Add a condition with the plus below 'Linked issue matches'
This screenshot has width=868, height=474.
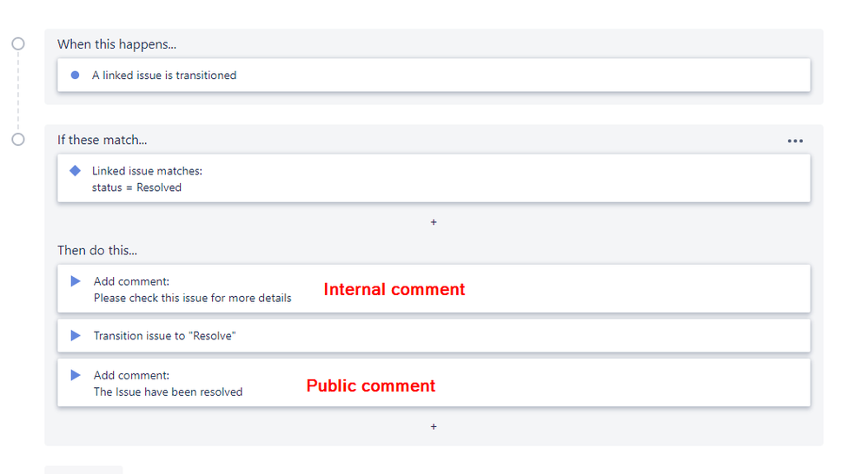pyautogui.click(x=434, y=221)
